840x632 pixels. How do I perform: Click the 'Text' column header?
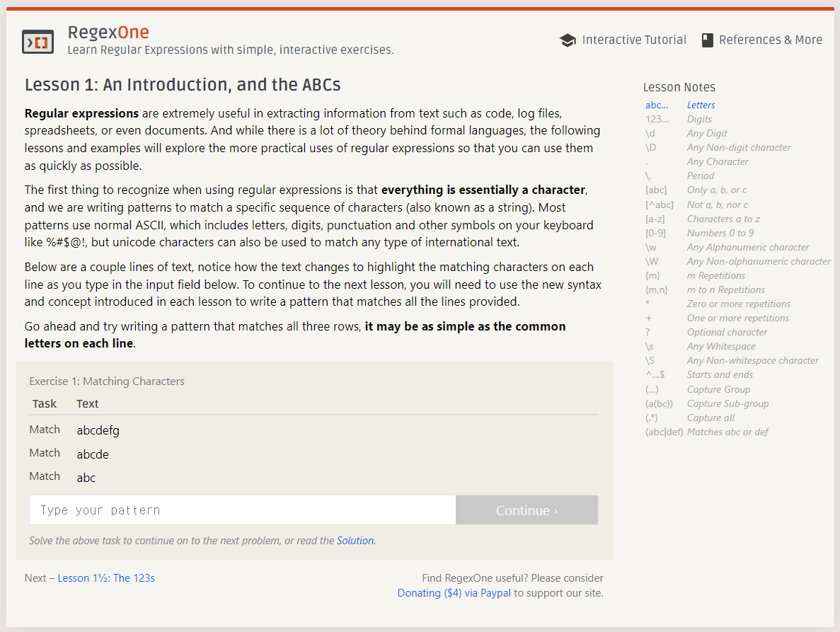tap(87, 404)
